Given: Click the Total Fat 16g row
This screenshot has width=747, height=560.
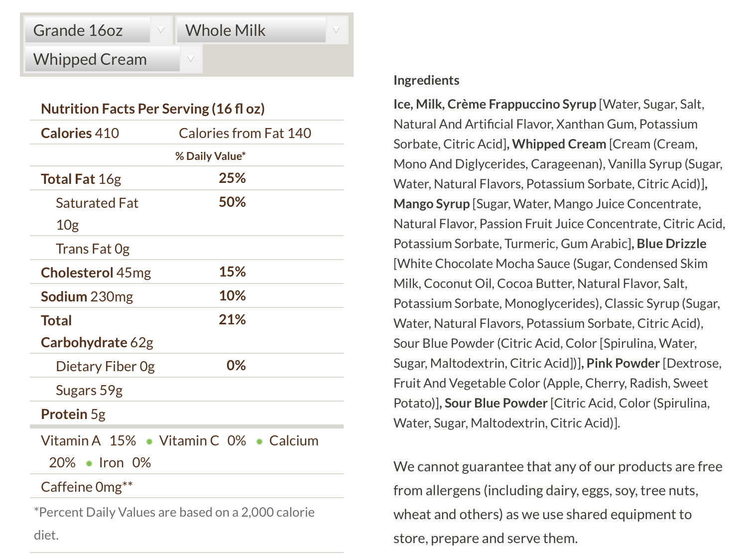Looking at the screenshot, I should (x=187, y=178).
